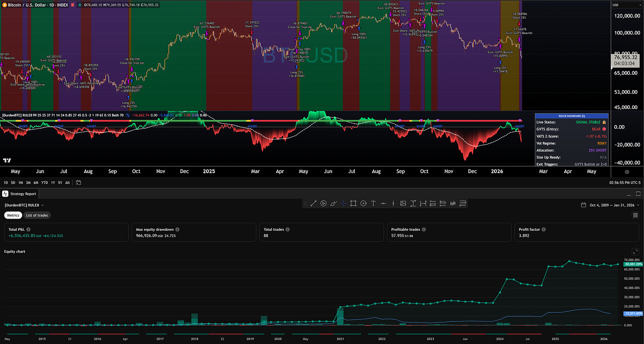Switch to List of trades
The image size is (644, 344).
click(x=37, y=215)
